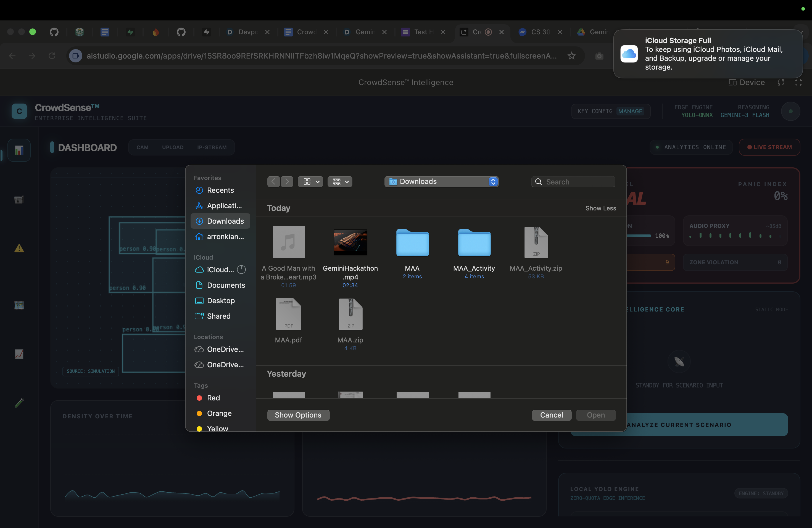The image size is (812, 528).
Task: Switch to the UPLOAD tab
Action: [x=173, y=147]
